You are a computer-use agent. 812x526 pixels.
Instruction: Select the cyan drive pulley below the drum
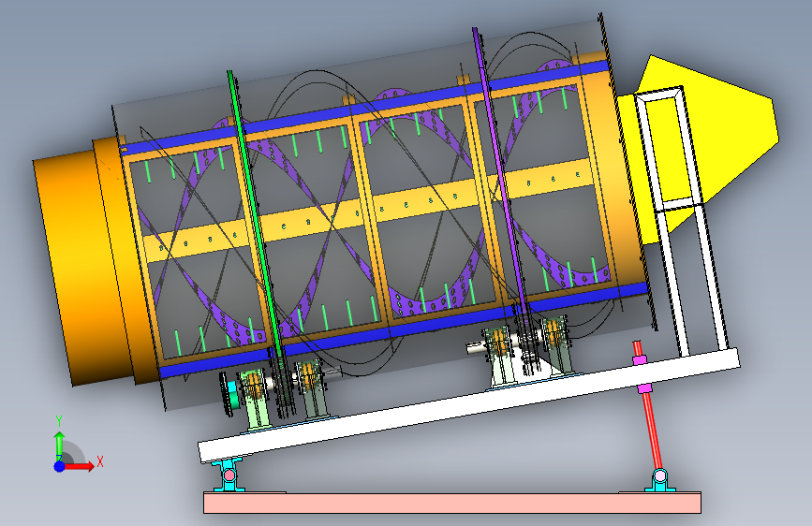coord(232,394)
